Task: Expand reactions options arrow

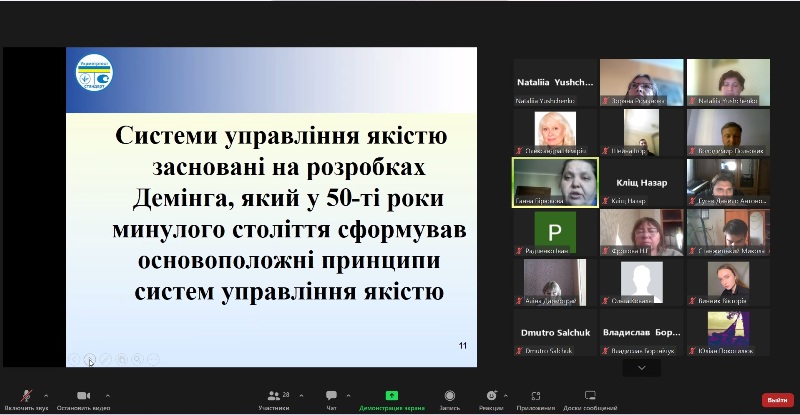Action: point(506,395)
